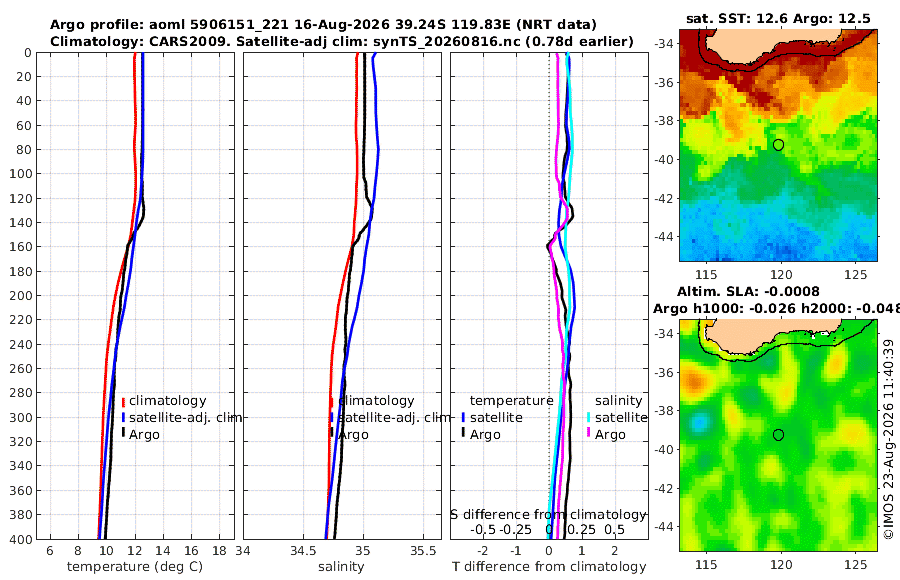Click the 'sat. SST: 12.6 Argo: 12.5' heading
Image resolution: width=900 pixels, height=580 pixels.
pos(778,18)
